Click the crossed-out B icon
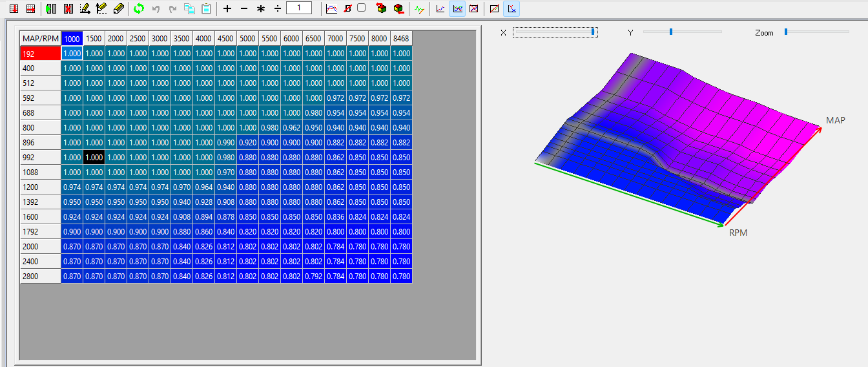Viewport: 868px width, 367px height. pos(347,9)
